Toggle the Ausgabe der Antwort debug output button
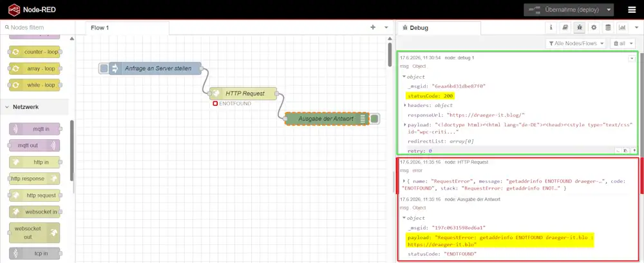The image size is (644, 263). pos(375,119)
